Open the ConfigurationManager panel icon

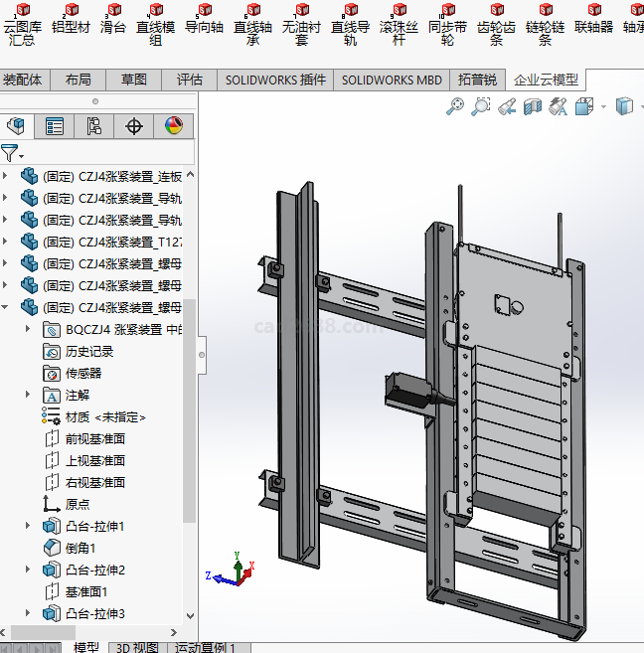(x=94, y=126)
